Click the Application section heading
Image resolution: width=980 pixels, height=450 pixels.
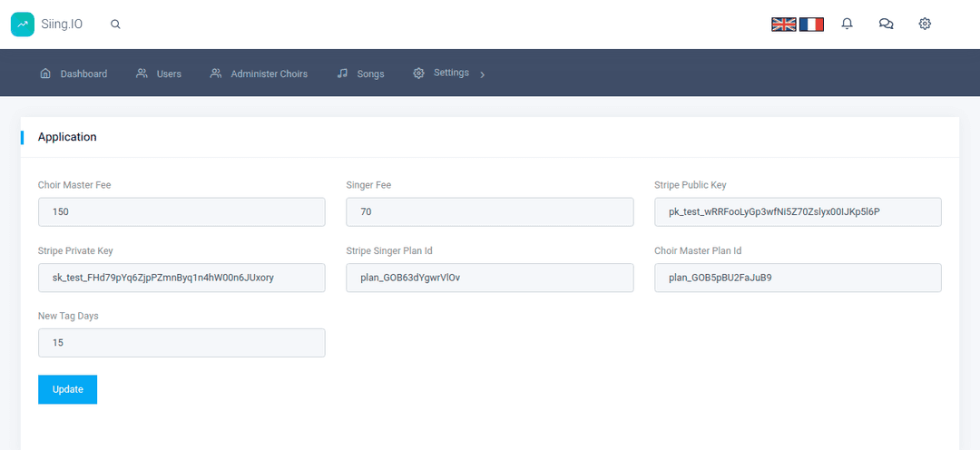pos(67,137)
